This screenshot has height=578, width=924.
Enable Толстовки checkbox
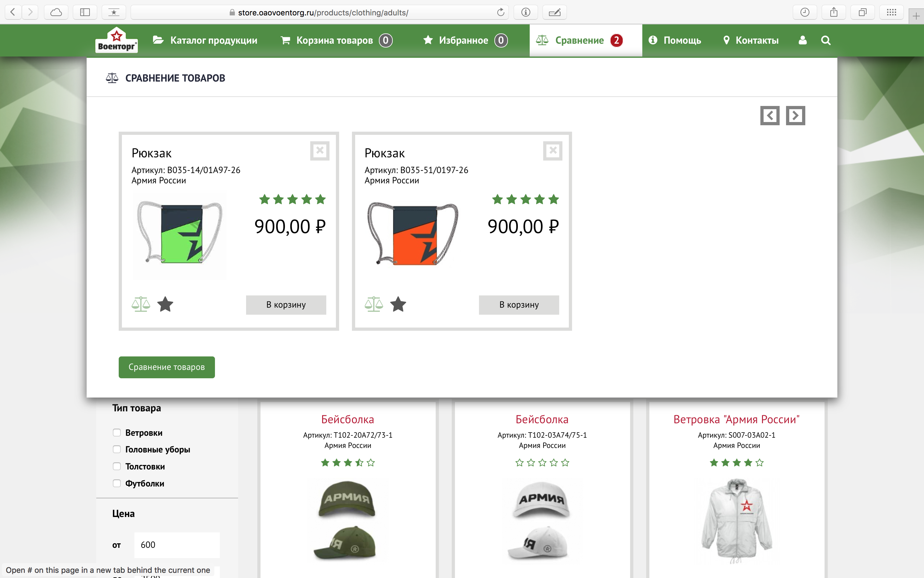pos(117,466)
